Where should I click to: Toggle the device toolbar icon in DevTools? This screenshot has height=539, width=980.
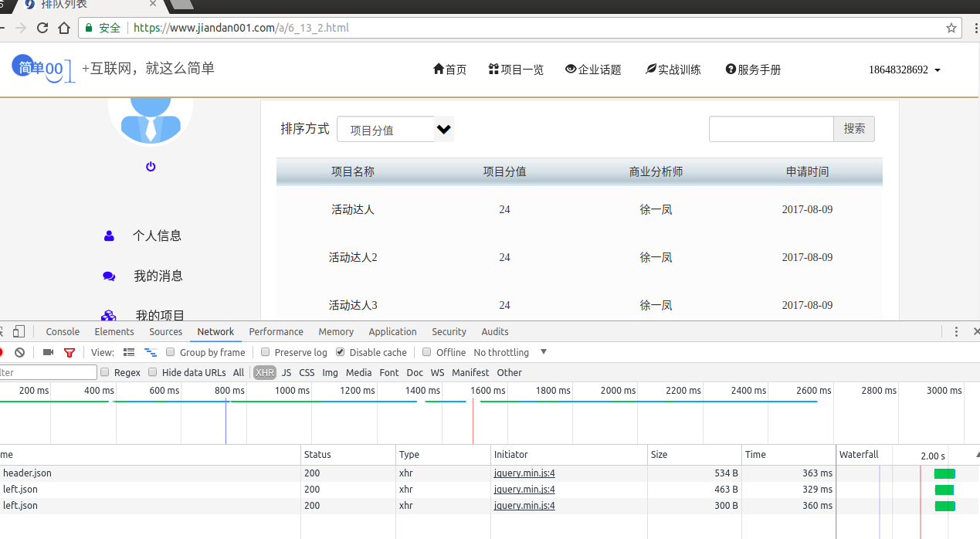(x=19, y=332)
